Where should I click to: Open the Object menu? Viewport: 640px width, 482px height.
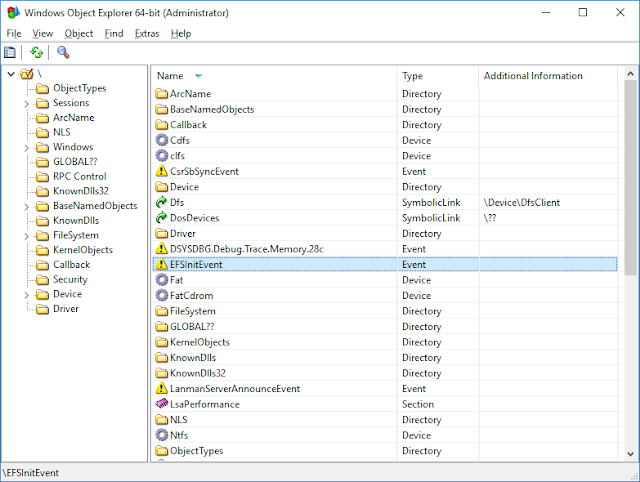79,33
